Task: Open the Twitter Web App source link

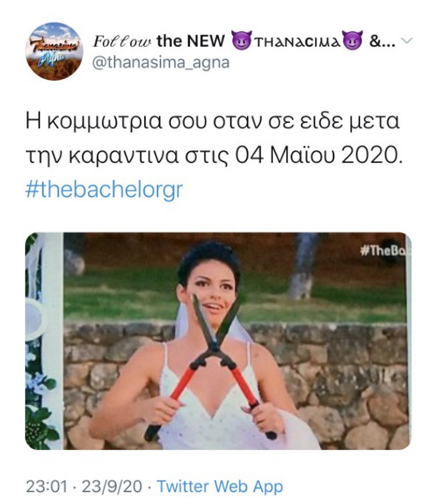Action: tap(220, 486)
